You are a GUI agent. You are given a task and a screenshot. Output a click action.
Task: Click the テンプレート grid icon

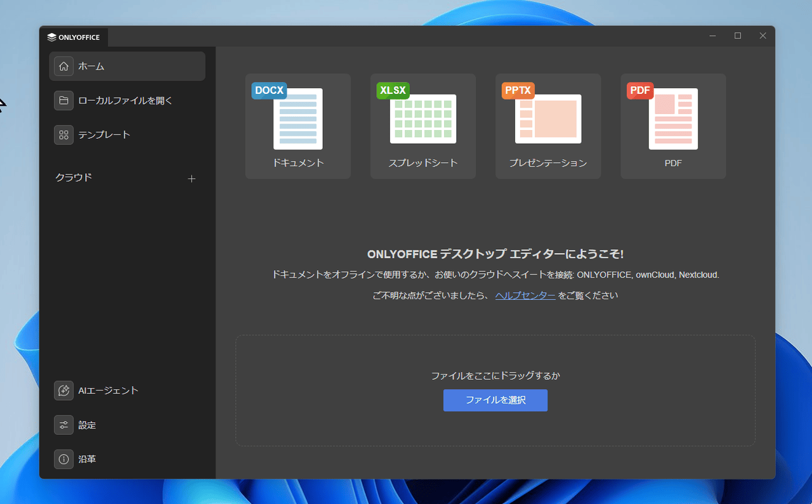pos(63,134)
